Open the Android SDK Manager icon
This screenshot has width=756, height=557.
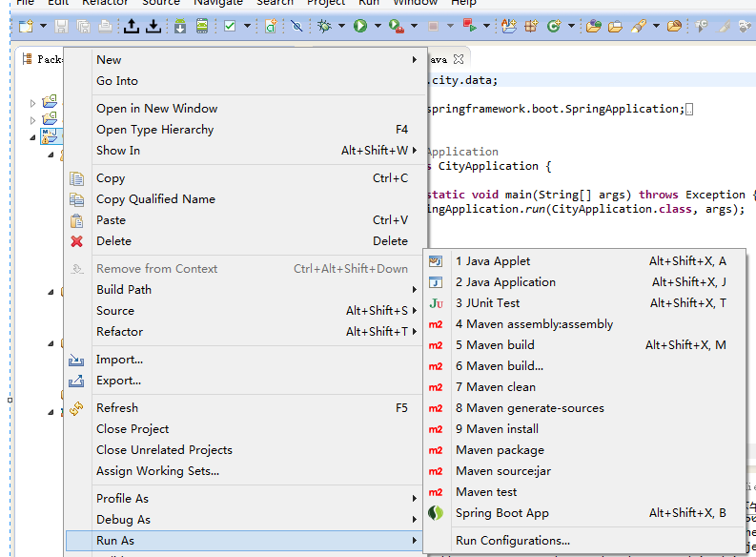pos(180,26)
